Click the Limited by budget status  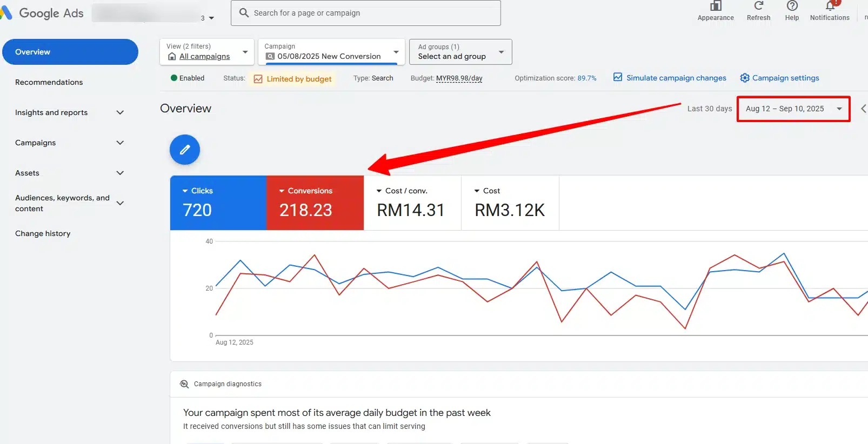tap(298, 79)
